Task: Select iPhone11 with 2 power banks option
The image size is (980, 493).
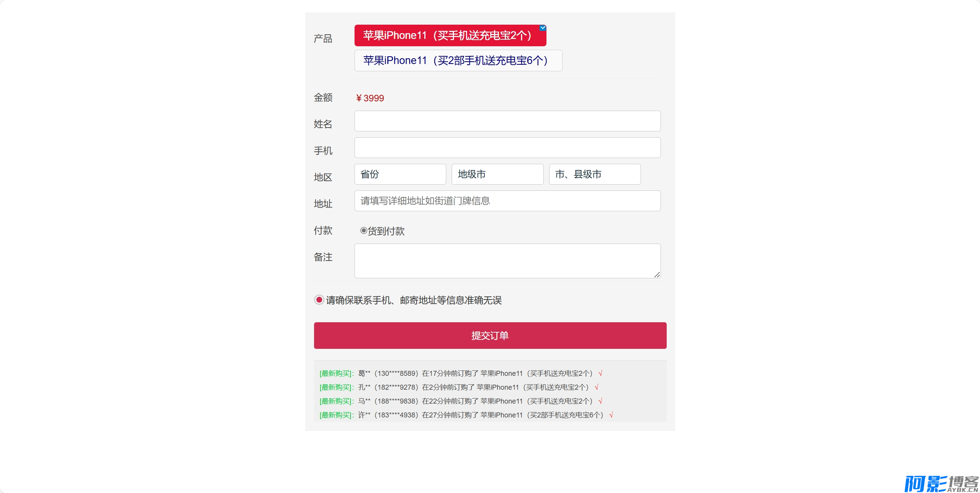Action: 450,35
